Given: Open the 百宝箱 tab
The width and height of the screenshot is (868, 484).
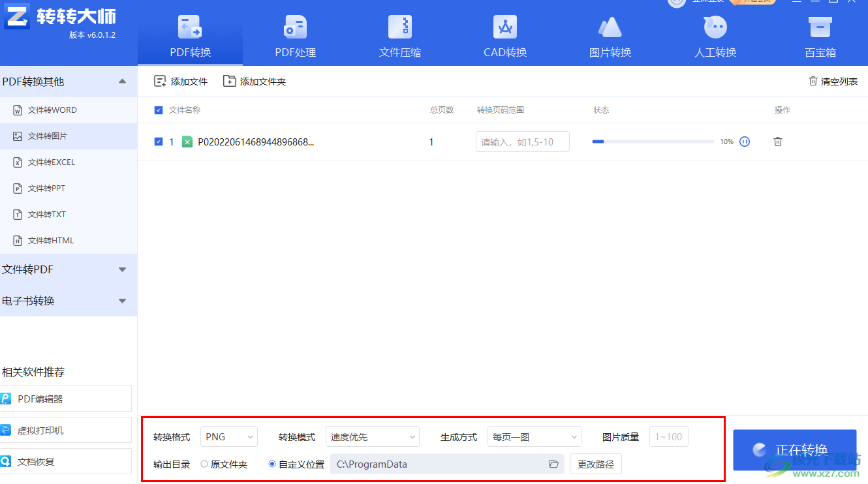Looking at the screenshot, I should pyautogui.click(x=820, y=36).
